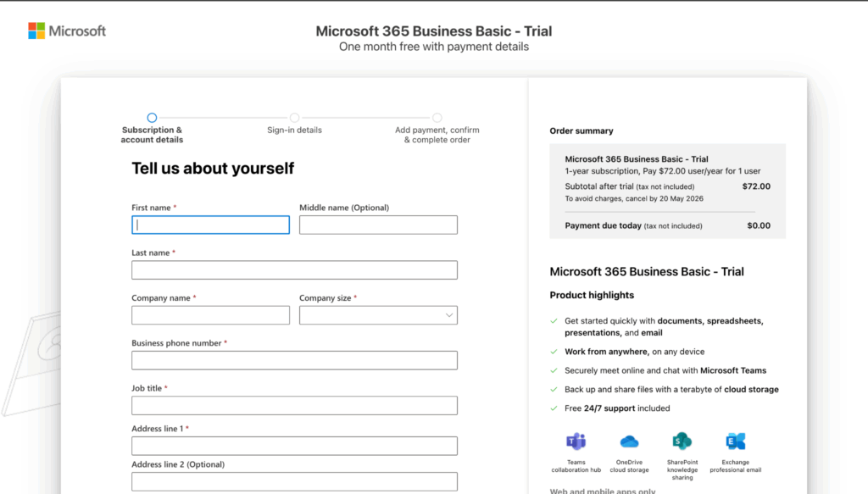Click the Job title input
This screenshot has width=868, height=494.
[x=294, y=405]
